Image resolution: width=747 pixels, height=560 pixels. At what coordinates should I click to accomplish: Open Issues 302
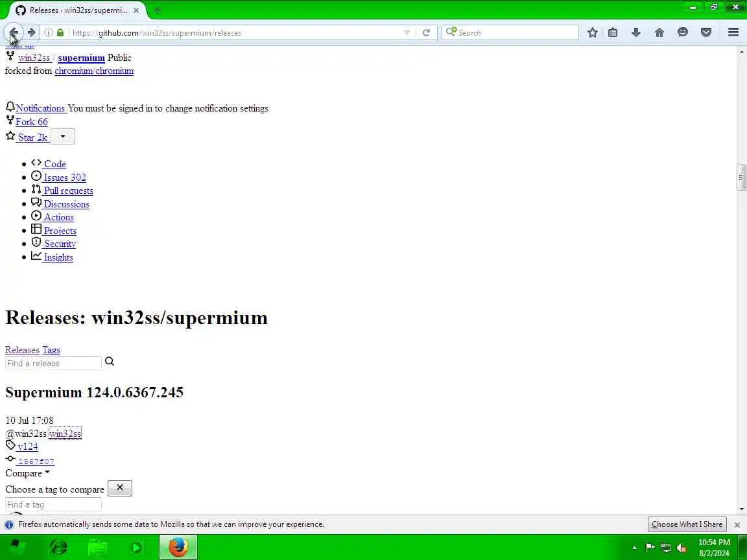[65, 177]
